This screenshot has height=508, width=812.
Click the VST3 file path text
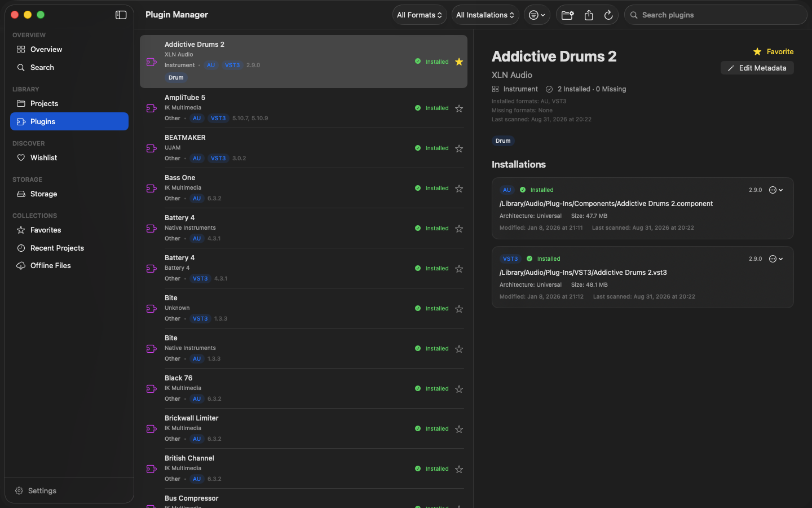[x=583, y=273]
